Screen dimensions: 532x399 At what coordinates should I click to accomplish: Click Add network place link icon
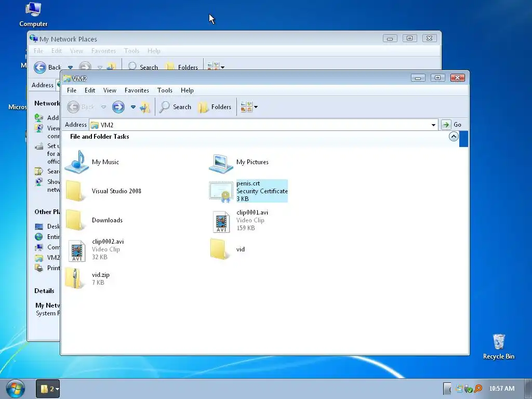pyautogui.click(x=39, y=118)
